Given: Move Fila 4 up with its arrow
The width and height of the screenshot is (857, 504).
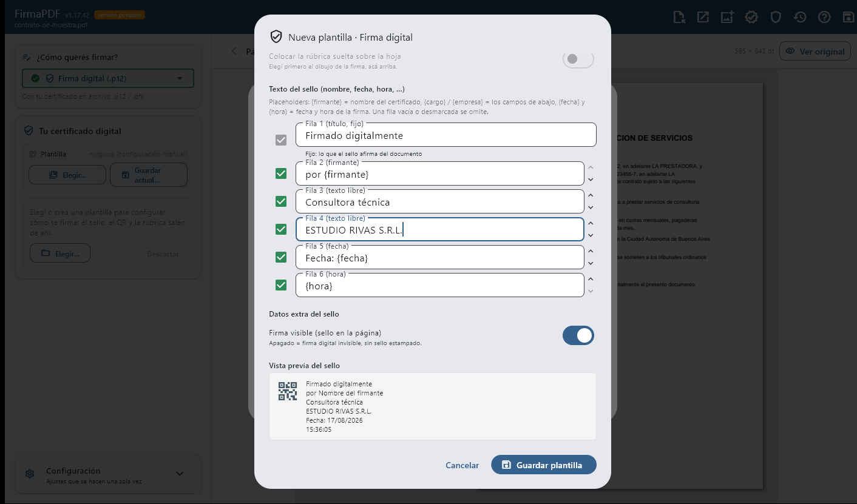Looking at the screenshot, I should click(x=591, y=223).
